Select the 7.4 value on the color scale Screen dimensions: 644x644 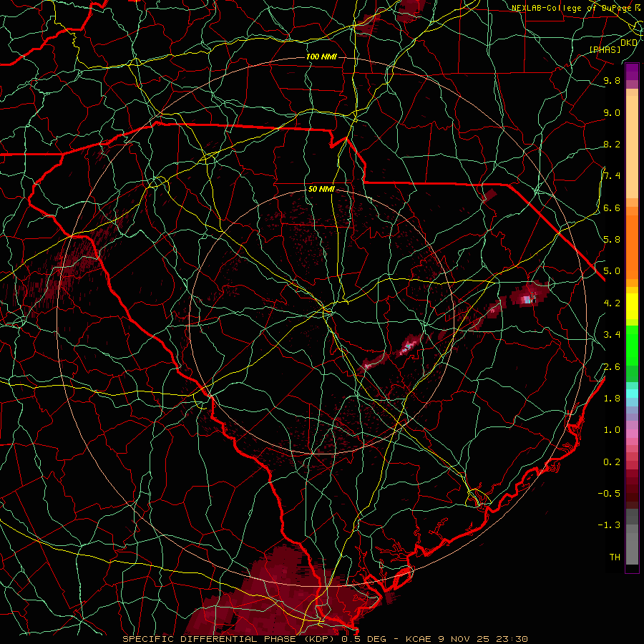point(612,176)
